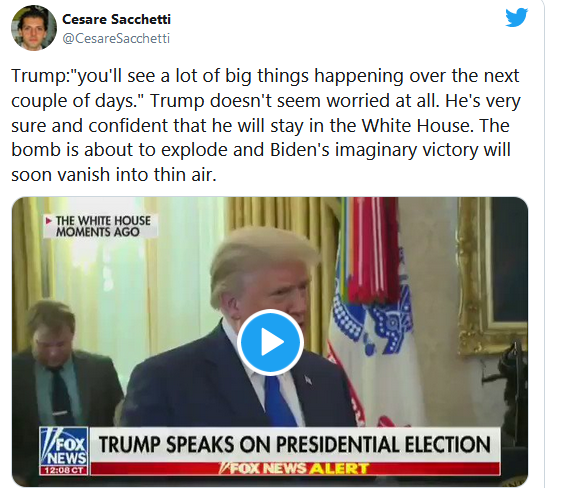Open the @CesareSacchetti handle link
Viewport: 576px width, 488px height.
[116, 38]
